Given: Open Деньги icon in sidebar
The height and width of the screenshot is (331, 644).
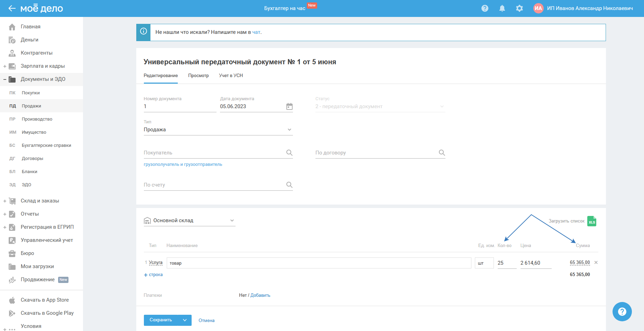Looking at the screenshot, I should pos(12,40).
